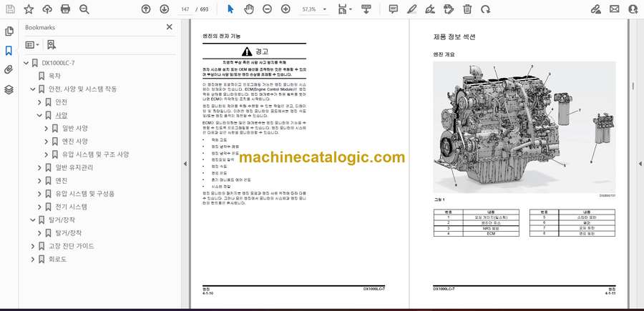Image resolution: width=644 pixels, height=311 pixels.
Task: Add a comment sticky note
Action: [394, 9]
